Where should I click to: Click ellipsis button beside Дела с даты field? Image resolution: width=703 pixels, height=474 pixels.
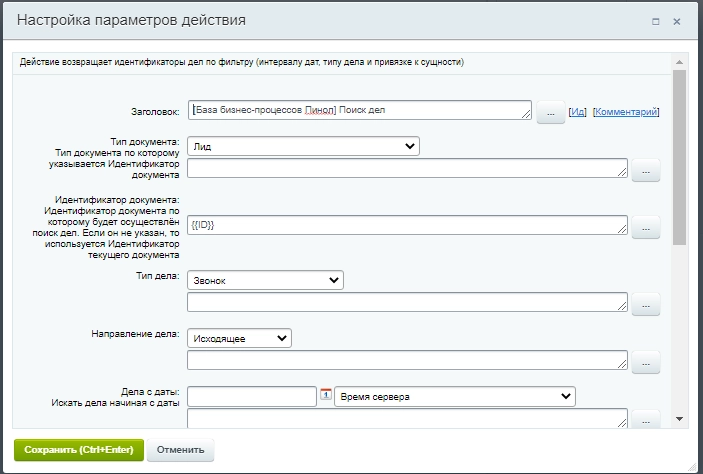(645, 420)
